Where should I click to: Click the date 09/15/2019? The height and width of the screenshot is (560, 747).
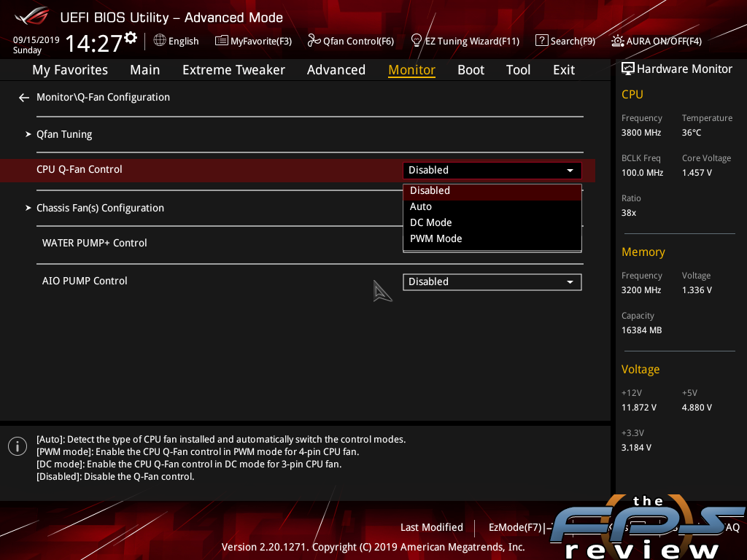pos(36,40)
